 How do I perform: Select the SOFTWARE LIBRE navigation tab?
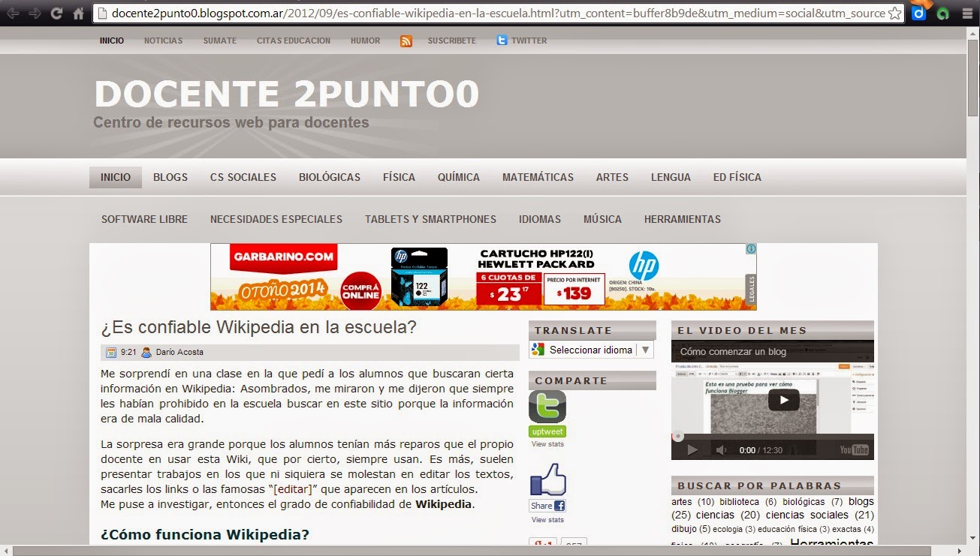click(145, 219)
